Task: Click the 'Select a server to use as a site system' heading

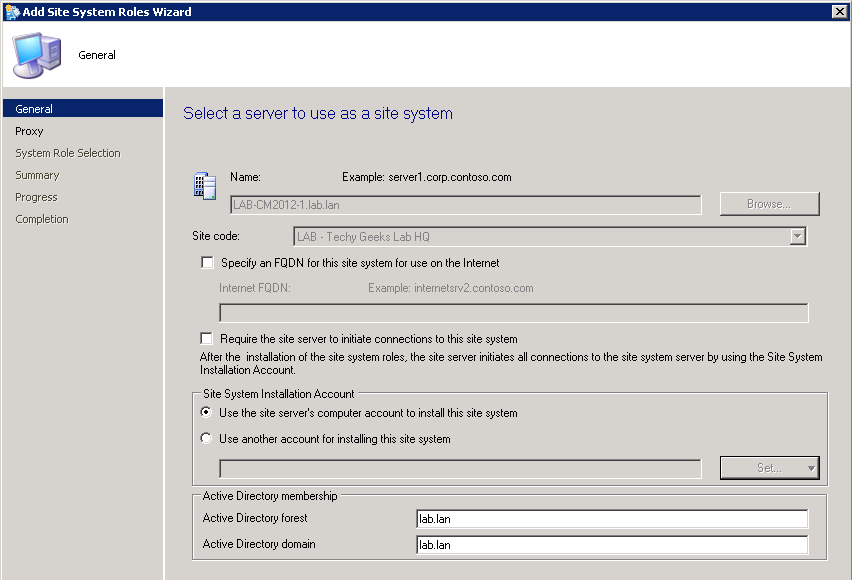Action: coord(318,113)
